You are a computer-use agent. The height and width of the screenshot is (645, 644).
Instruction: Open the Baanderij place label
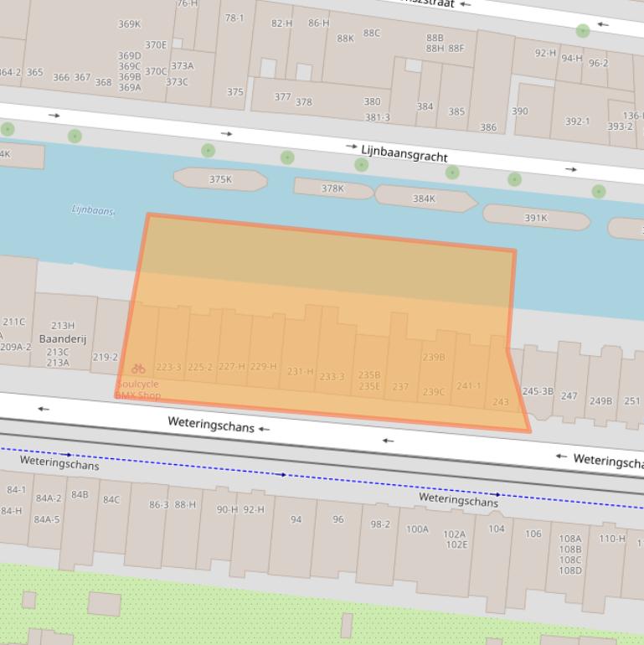(x=63, y=339)
